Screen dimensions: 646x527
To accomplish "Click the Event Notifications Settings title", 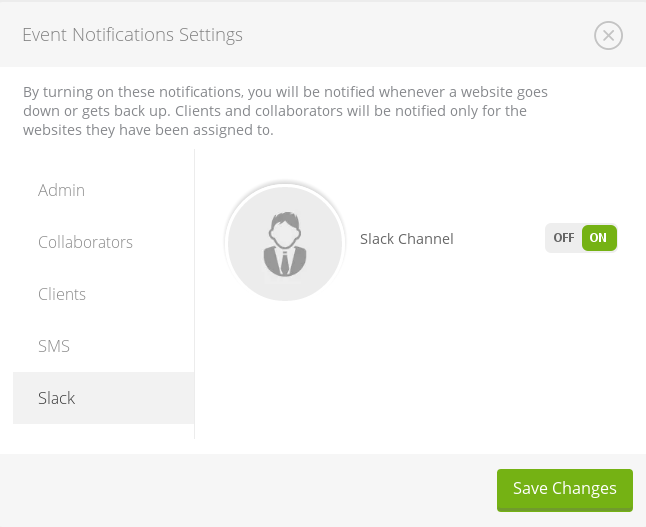I will 132,35.
